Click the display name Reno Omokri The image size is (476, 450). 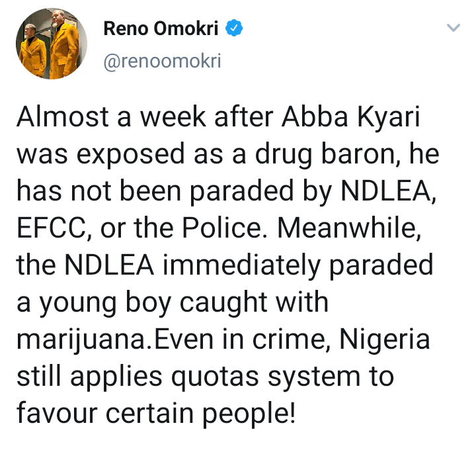(x=163, y=29)
